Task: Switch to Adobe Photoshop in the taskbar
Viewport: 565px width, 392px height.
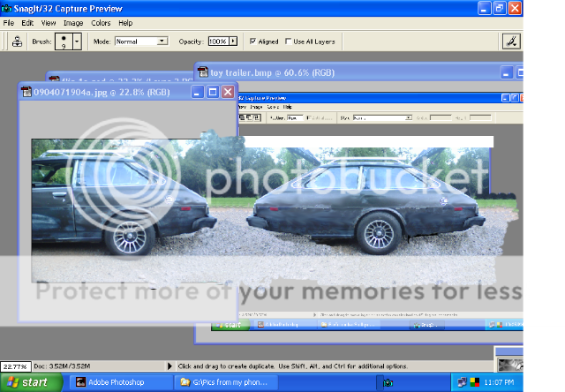Action: point(120,382)
